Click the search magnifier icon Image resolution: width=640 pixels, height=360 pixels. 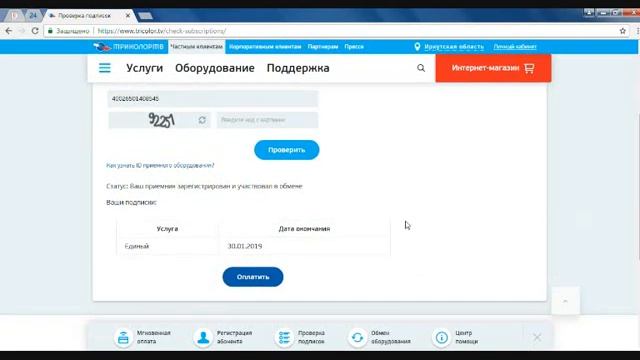[x=421, y=68]
